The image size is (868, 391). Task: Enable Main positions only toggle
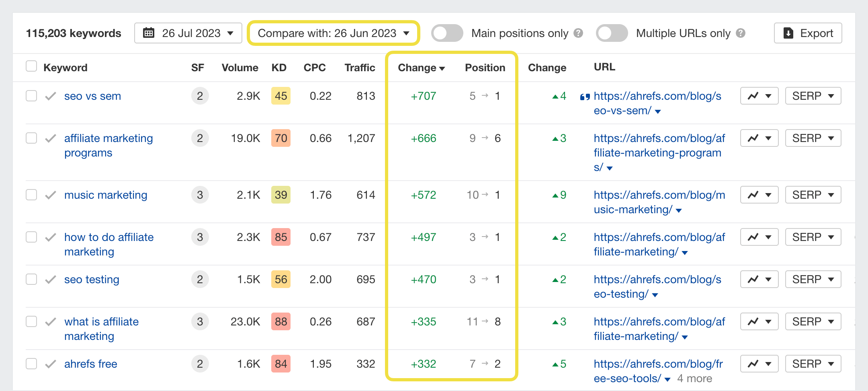[447, 33]
